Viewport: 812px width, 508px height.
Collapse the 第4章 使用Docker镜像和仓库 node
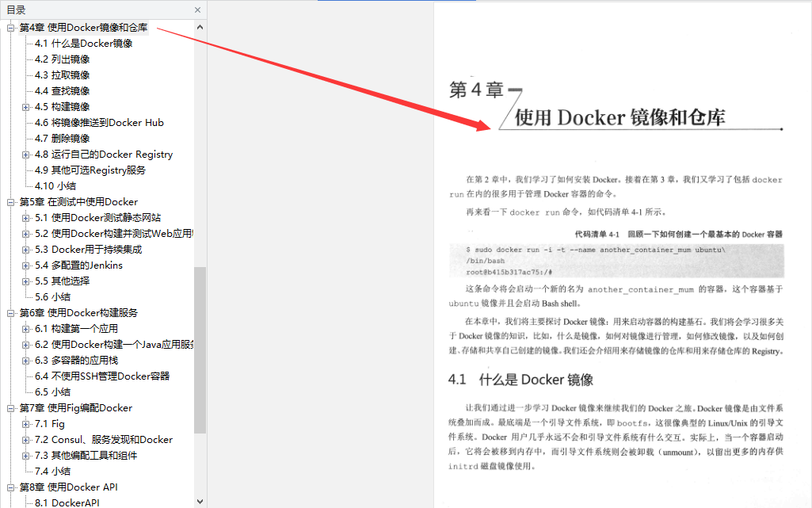coord(10,28)
